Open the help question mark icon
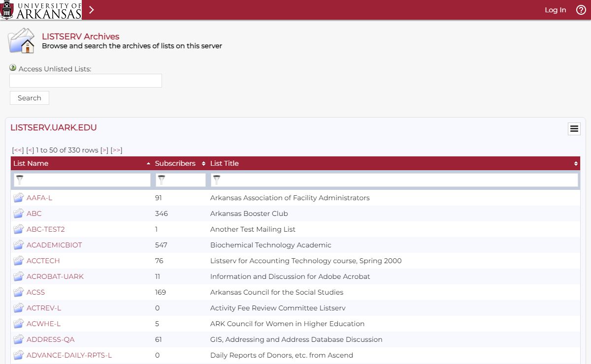Viewport: 591px width, 364px height. click(x=581, y=10)
